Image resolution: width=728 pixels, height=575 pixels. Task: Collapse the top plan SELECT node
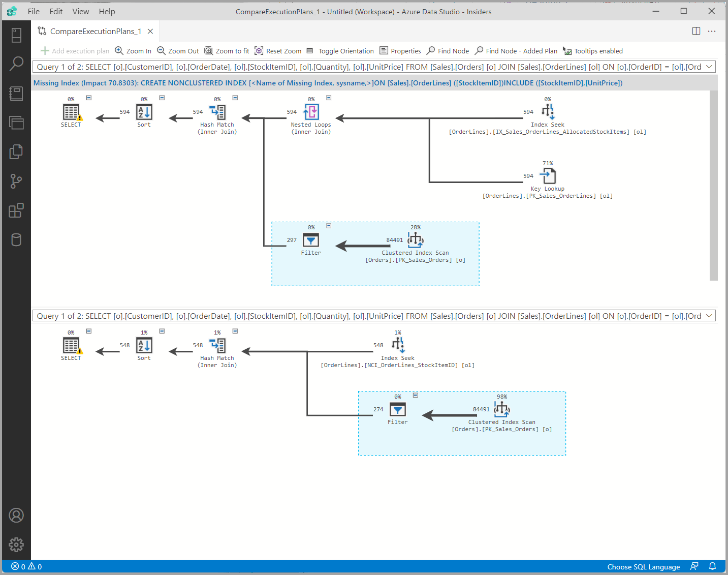tap(89, 98)
